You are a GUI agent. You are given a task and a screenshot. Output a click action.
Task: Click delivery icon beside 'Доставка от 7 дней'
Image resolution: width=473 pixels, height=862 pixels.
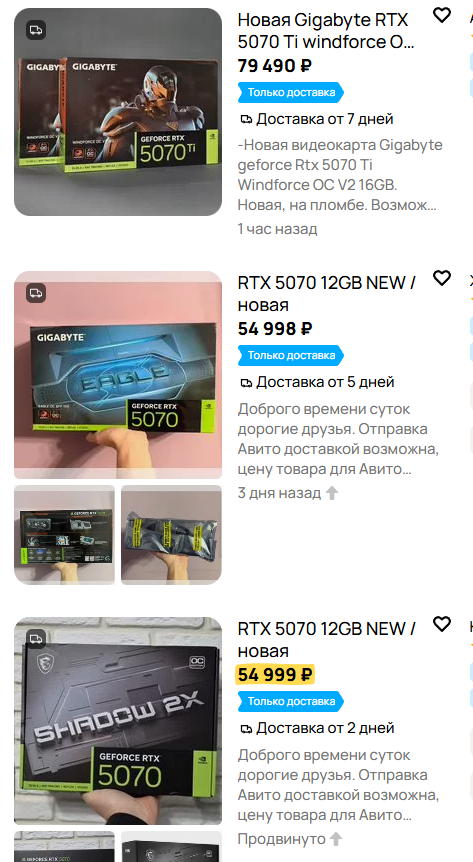tap(246, 119)
